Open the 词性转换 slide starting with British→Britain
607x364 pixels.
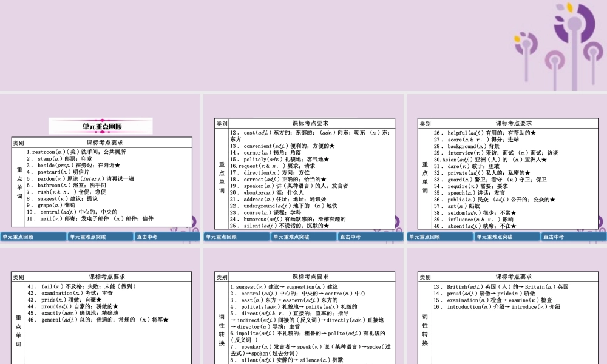click(x=507, y=306)
